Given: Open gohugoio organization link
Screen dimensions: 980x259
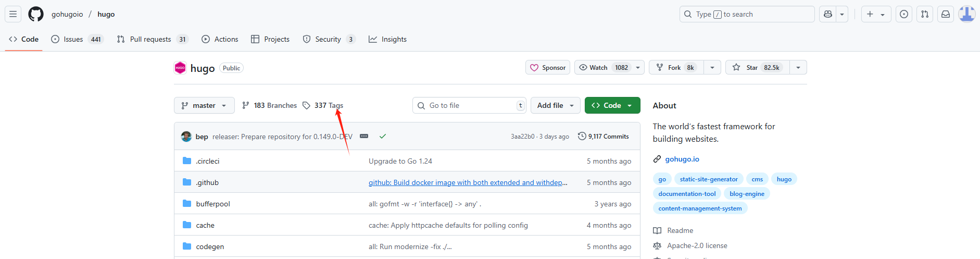Looking at the screenshot, I should pos(67,14).
